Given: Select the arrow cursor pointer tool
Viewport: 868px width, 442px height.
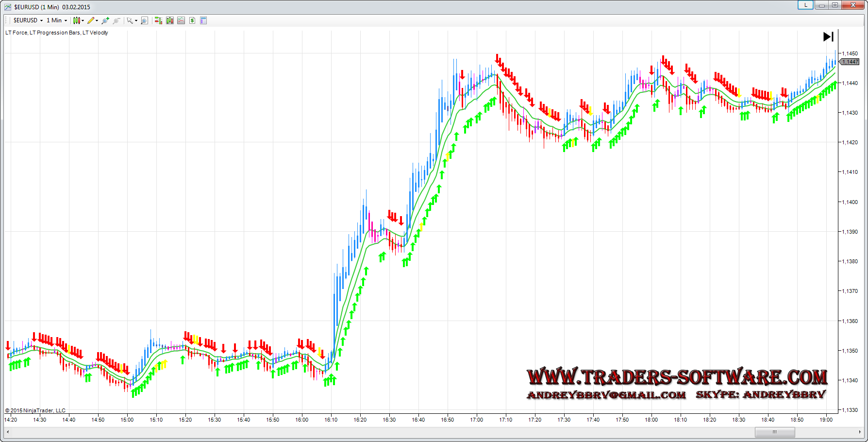Looking at the screenshot, I should pyautogui.click(x=130, y=20).
